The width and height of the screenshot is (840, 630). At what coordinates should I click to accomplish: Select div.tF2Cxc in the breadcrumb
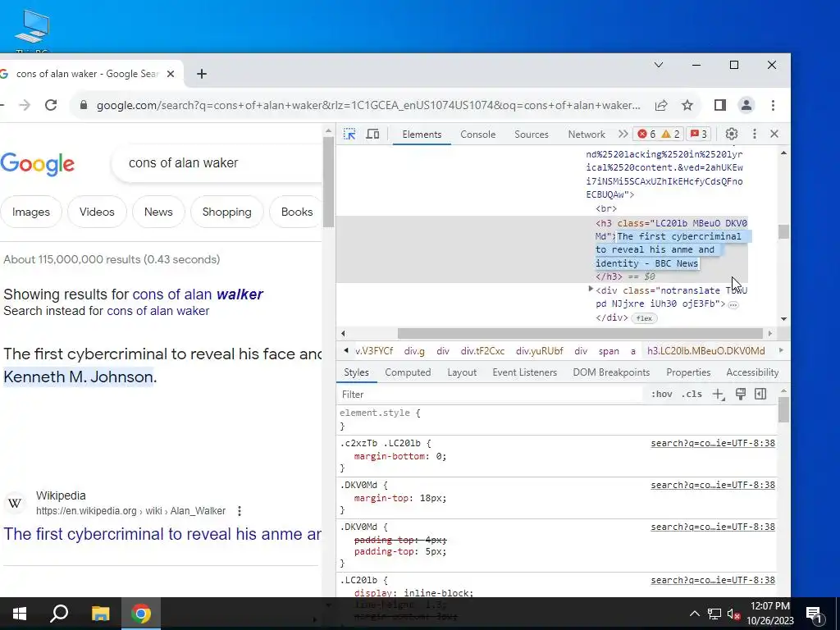click(x=482, y=351)
